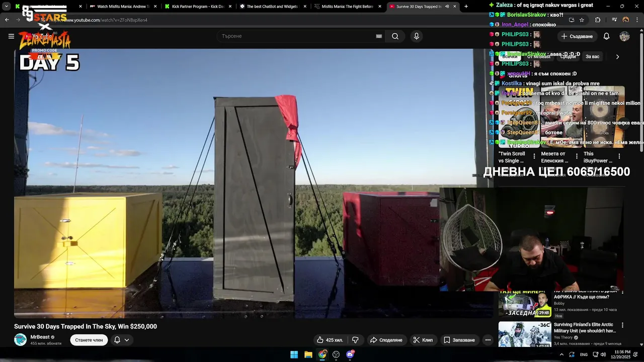644x362 pixels.
Task: Click the Създаване create button
Action: (577, 36)
